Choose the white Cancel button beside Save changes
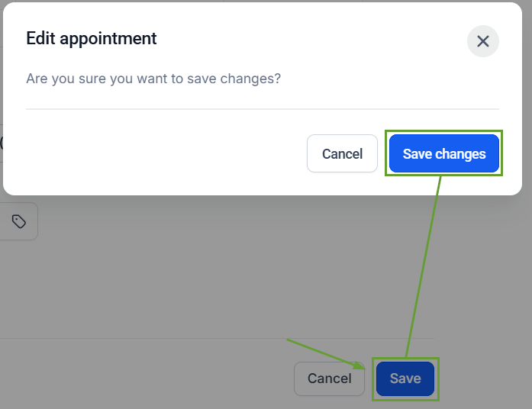Screen dimensions: 532x409 342,153
